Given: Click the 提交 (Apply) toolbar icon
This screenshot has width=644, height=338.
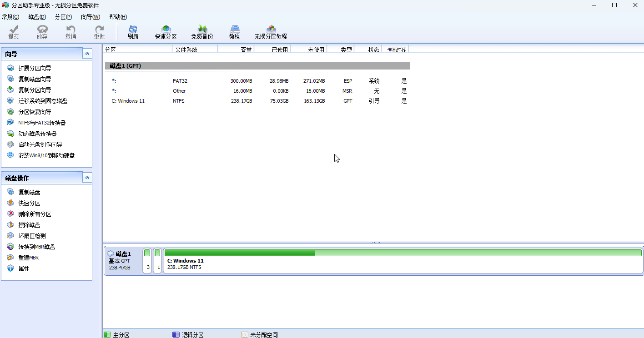Looking at the screenshot, I should click(x=14, y=32).
